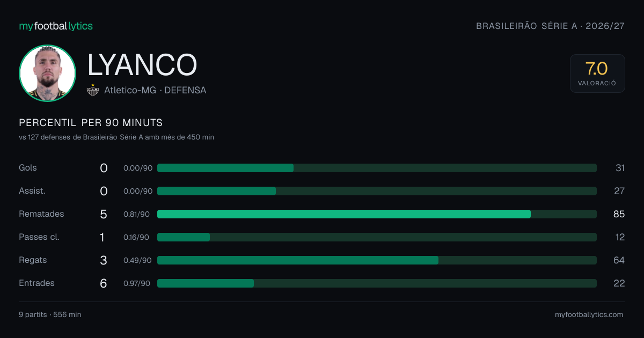Select the Assist. percentile bar

click(x=377, y=191)
